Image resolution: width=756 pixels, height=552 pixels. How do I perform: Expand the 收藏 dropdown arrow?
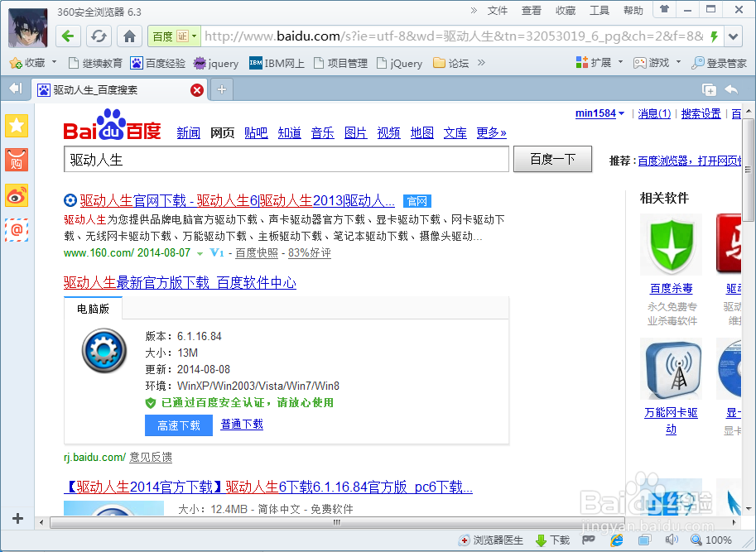pyautogui.click(x=54, y=62)
